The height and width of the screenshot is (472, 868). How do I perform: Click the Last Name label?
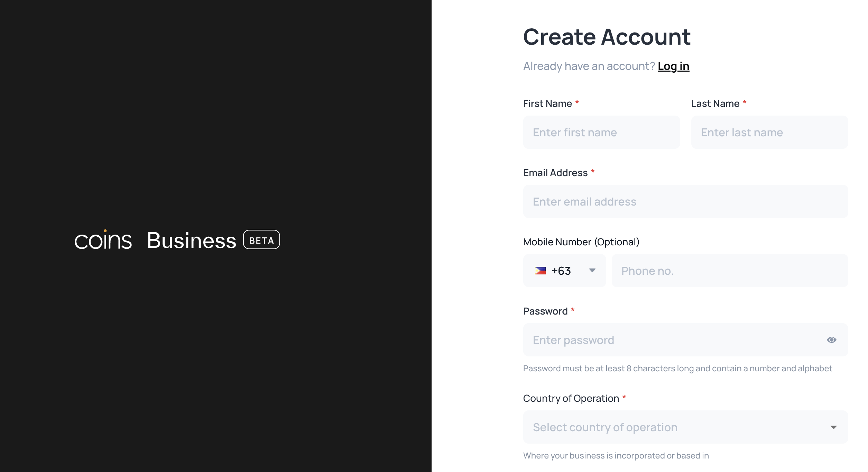pyautogui.click(x=715, y=103)
